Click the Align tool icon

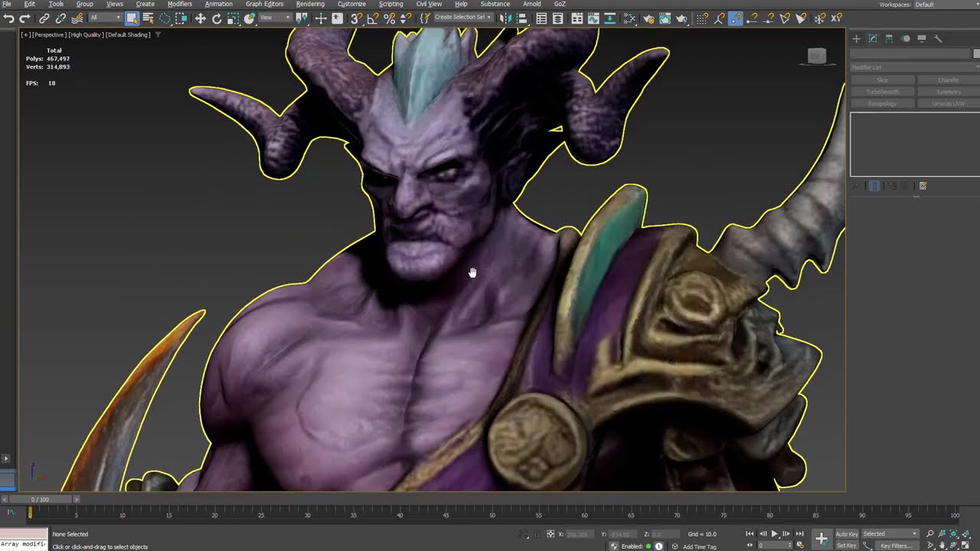[x=523, y=18]
